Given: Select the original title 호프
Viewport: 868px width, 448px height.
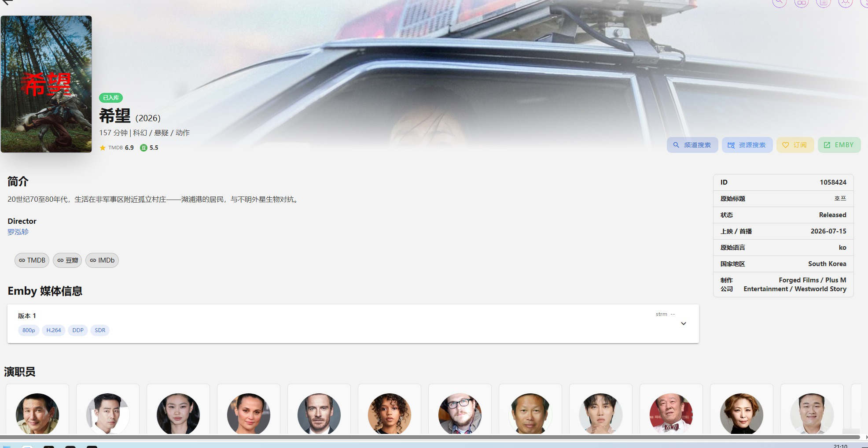Looking at the screenshot, I should coord(840,199).
